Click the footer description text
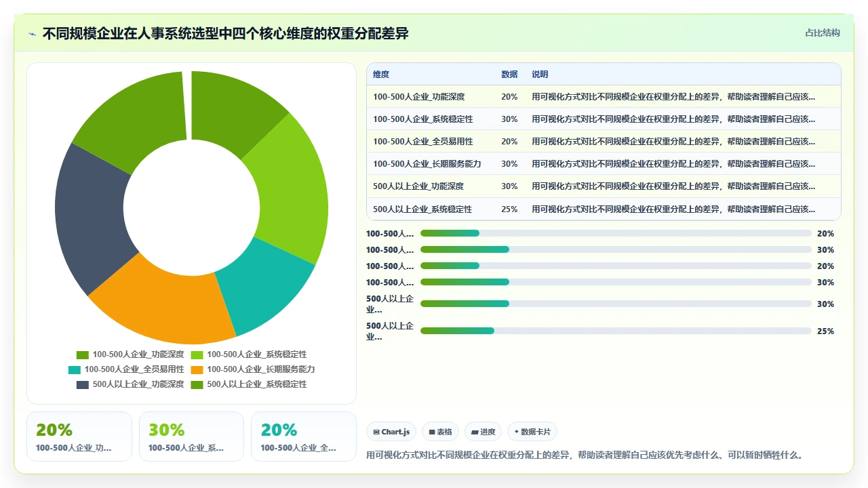Image resolution: width=868 pixels, height=488 pixels. pos(585,455)
